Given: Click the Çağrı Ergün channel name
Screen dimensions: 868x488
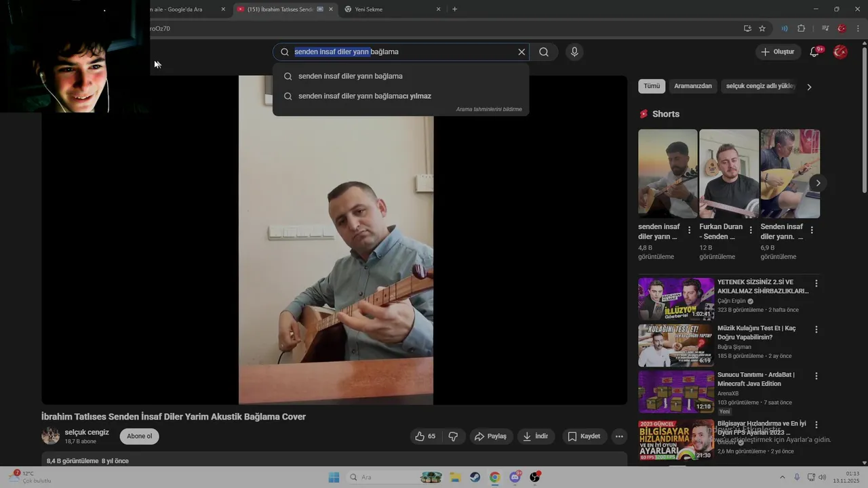Looking at the screenshot, I should pyautogui.click(x=732, y=301).
